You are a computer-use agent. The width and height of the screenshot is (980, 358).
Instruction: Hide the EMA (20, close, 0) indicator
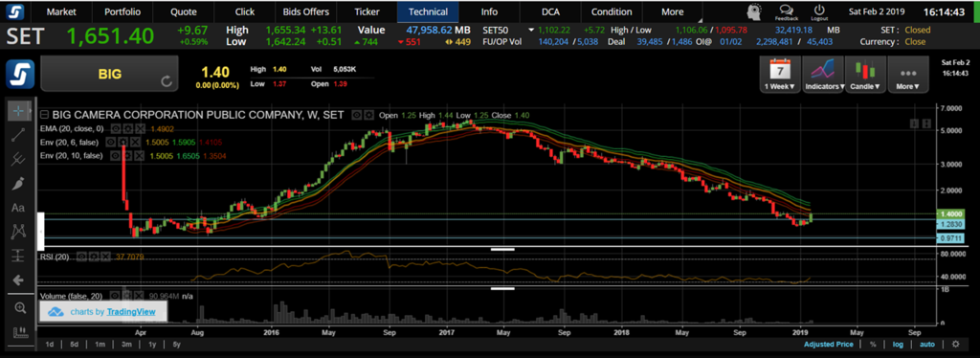pyautogui.click(x=116, y=128)
